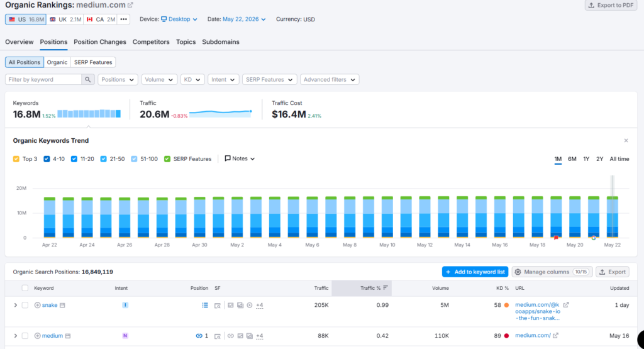Image resolution: width=644 pixels, height=349 pixels.
Task: Expand the medium keyword row
Action: point(16,336)
